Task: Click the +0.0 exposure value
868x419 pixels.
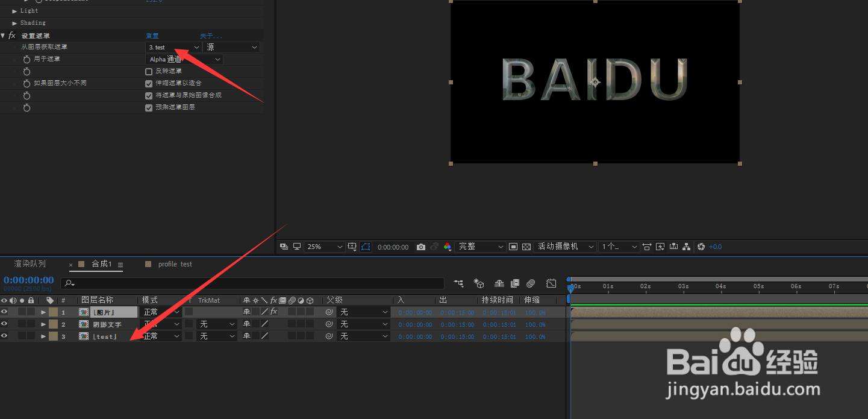Action: pyautogui.click(x=715, y=247)
